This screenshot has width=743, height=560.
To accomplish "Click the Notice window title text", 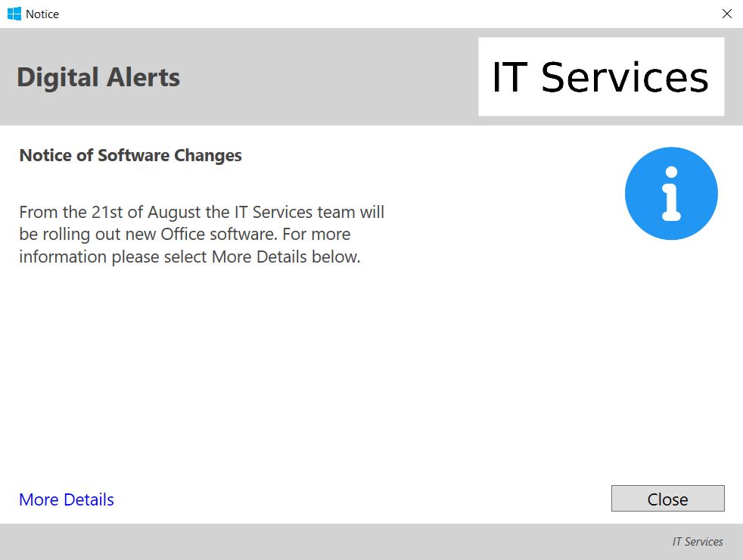I will point(42,14).
